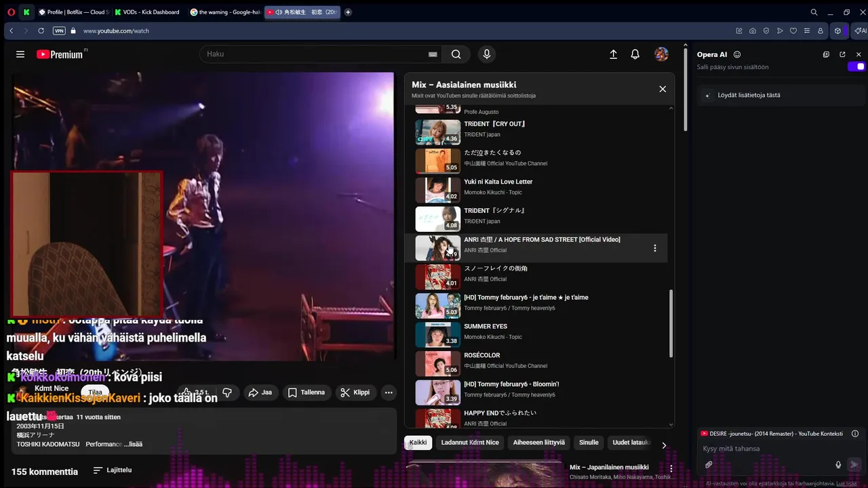Start voice search with microphone
This screenshot has height=488, width=868.
point(486,54)
